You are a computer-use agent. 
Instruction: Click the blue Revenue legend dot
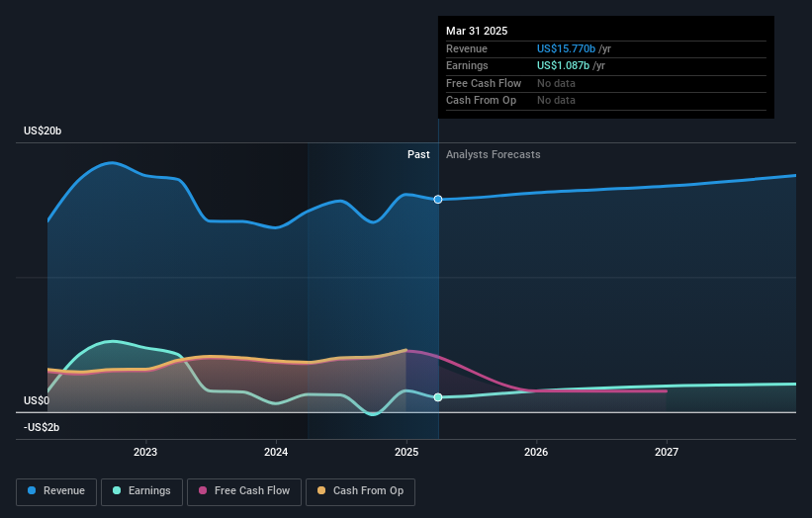click(32, 490)
